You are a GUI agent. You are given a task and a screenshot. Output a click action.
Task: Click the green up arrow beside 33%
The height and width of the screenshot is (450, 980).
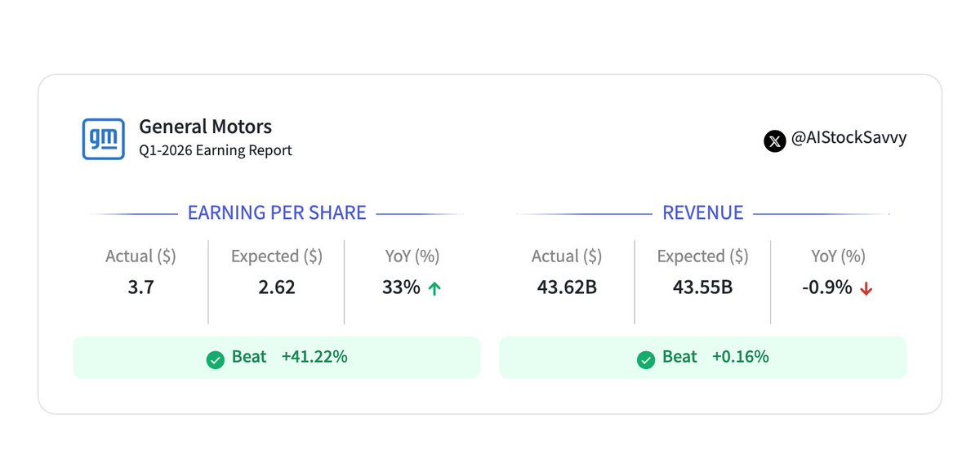tap(434, 288)
